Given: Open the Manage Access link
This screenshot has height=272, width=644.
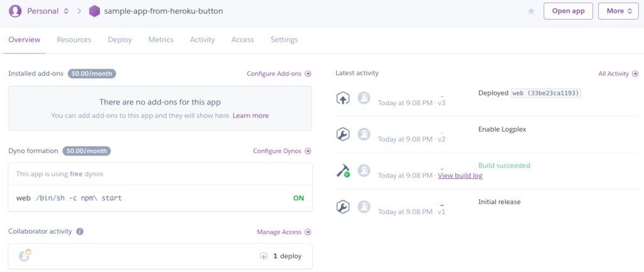Looking at the screenshot, I should click(284, 232).
